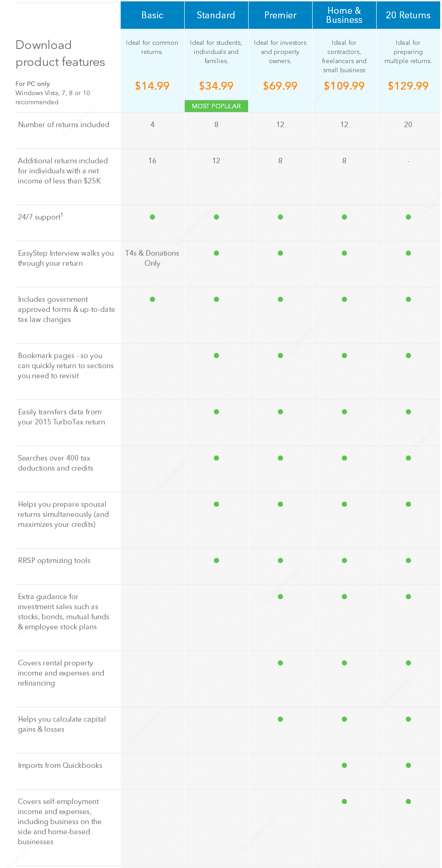
Task: Select the Basic plan column header
Action: (x=152, y=15)
